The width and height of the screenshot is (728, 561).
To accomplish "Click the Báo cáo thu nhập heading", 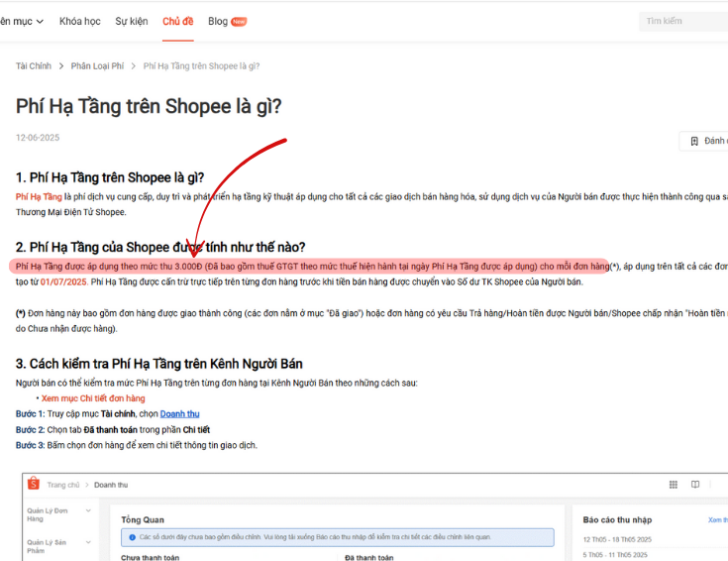I will tap(617, 519).
